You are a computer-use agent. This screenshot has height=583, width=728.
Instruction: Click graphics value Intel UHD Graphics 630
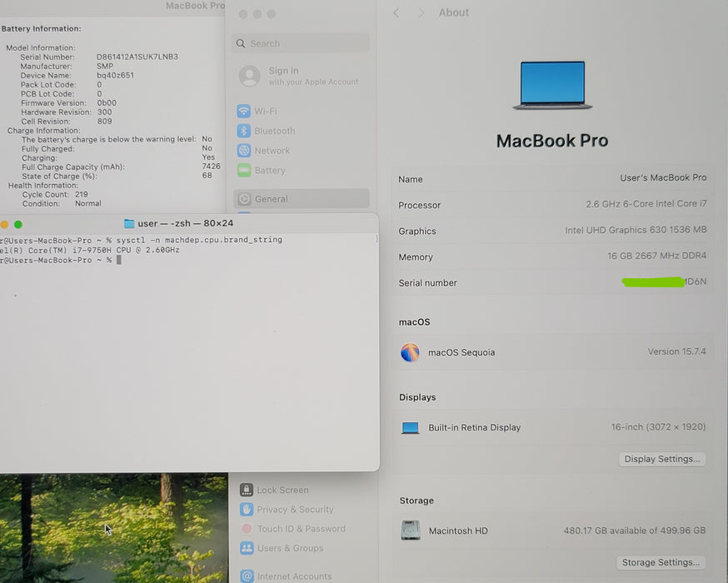click(636, 230)
